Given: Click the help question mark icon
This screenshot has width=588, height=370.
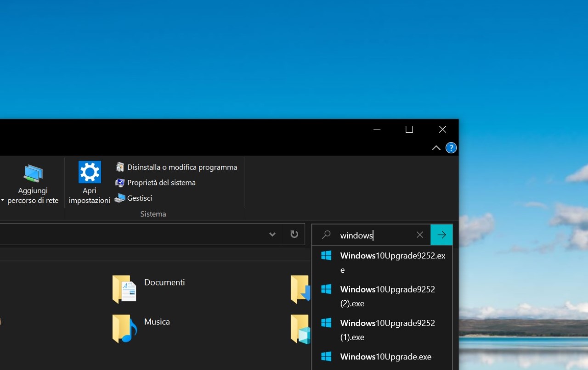Looking at the screenshot, I should pos(451,148).
